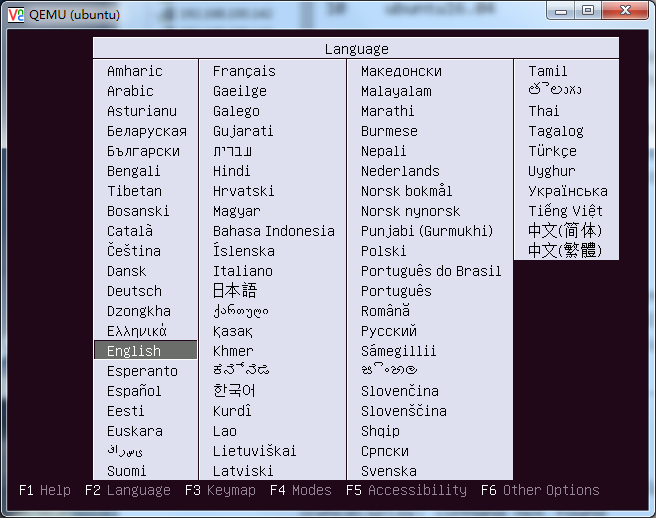Open F5 Accessibility menu
The height and width of the screenshot is (518, 656).
point(406,490)
